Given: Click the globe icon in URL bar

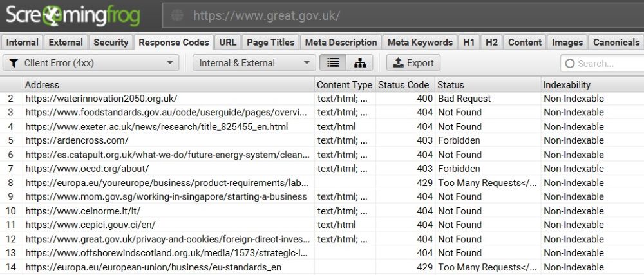Looking at the screenshot, I should pos(177,15).
